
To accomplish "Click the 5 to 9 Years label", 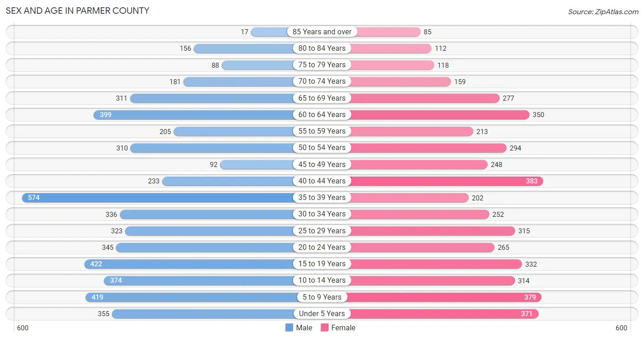I will coord(322,297).
